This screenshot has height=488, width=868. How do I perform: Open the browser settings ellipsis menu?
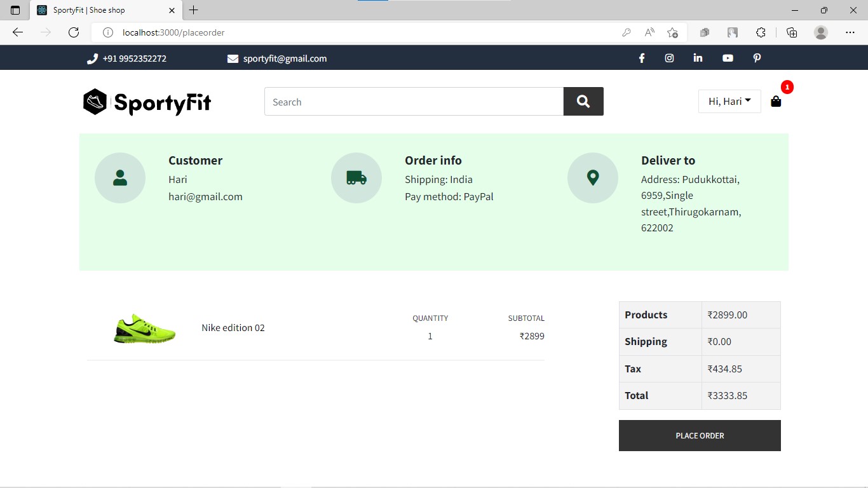click(x=850, y=32)
